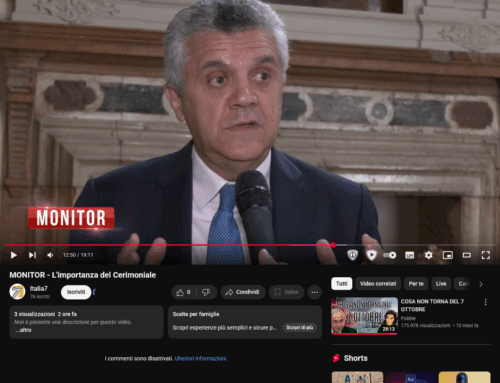Enable theater mode
Image resolution: width=500 pixels, height=383 pixels.
pos(467,255)
